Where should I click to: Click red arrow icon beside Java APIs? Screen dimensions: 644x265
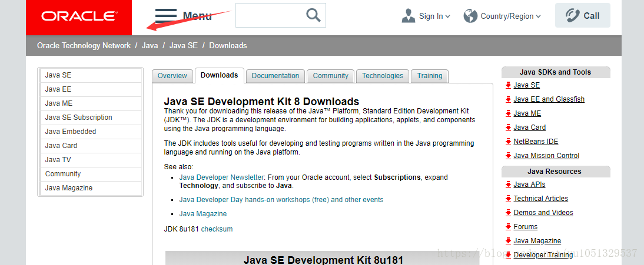pos(508,185)
